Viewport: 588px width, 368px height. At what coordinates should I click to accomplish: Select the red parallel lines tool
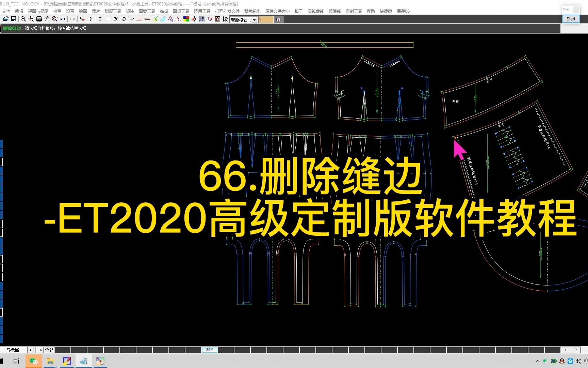[147, 19]
